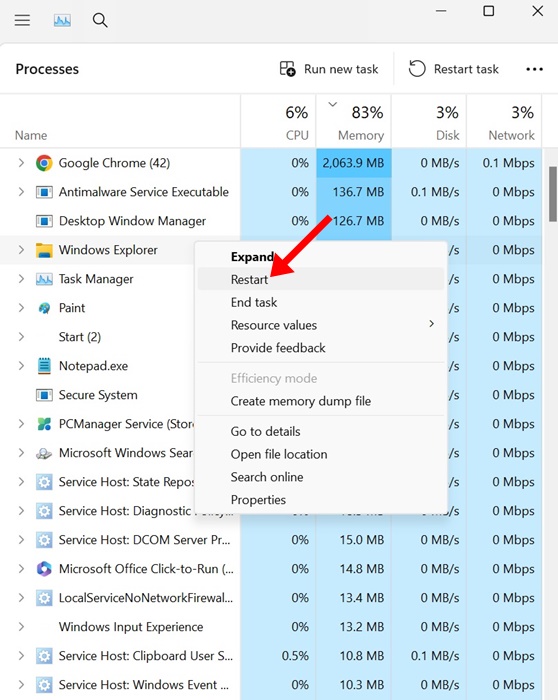This screenshot has height=700, width=558.
Task: Click the Run new task button label
Action: point(341,69)
